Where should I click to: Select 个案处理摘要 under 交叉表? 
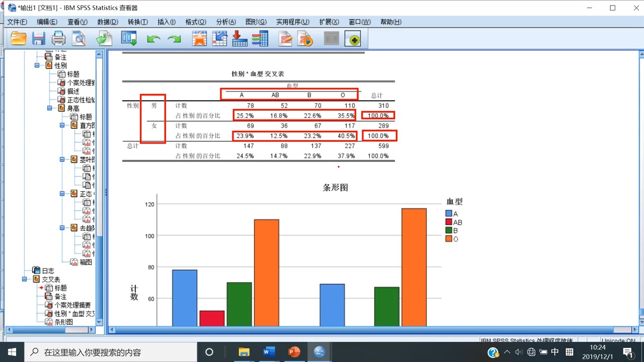click(x=73, y=305)
